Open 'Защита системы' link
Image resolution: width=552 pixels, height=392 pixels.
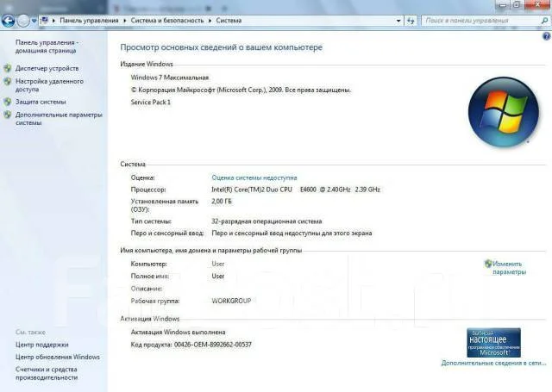pyautogui.click(x=41, y=102)
